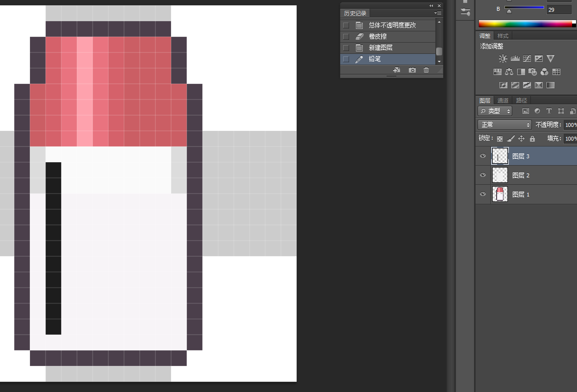This screenshot has height=392, width=577.
Task: Add a Photo Filter adjustment
Action: click(532, 72)
